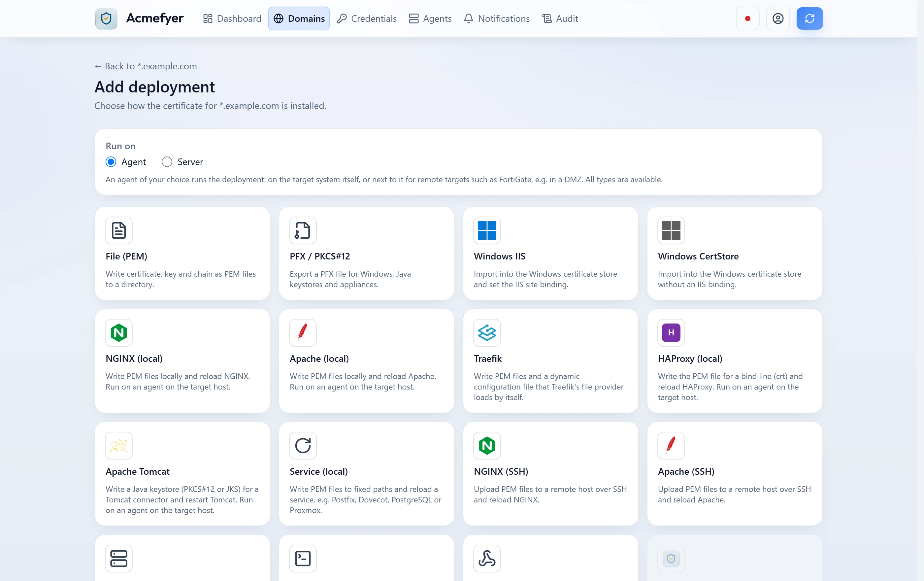Click the server rack icon in bottom row

118,558
